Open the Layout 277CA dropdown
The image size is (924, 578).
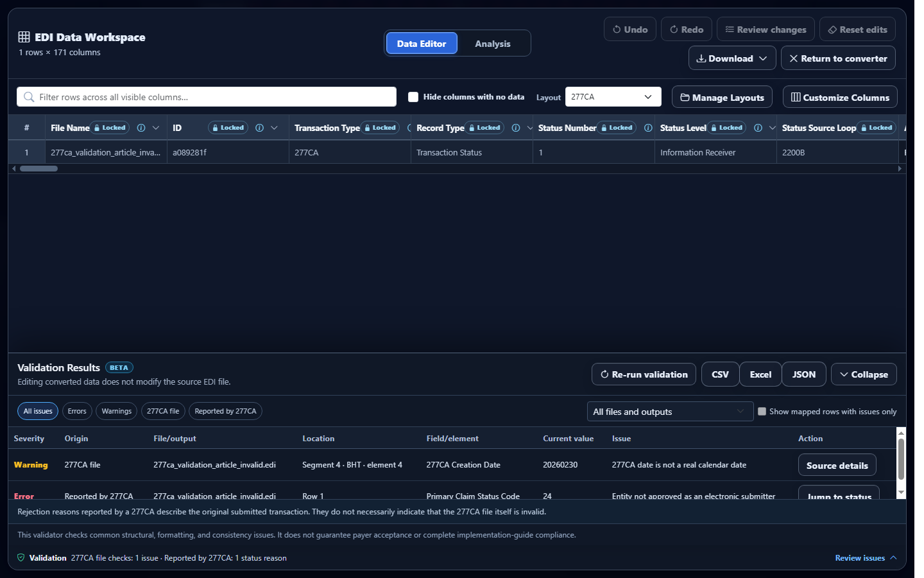[x=613, y=97]
